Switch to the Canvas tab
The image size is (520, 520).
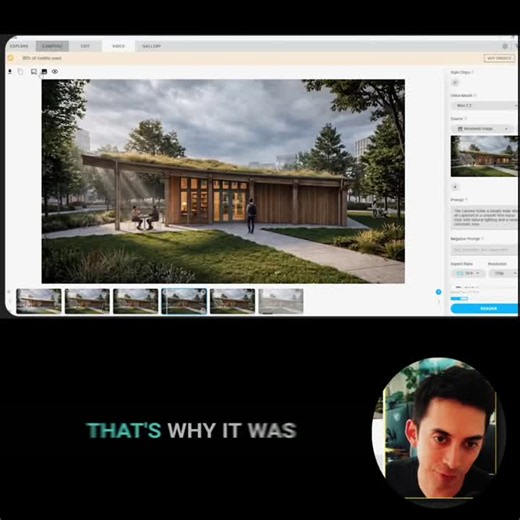coord(52,46)
